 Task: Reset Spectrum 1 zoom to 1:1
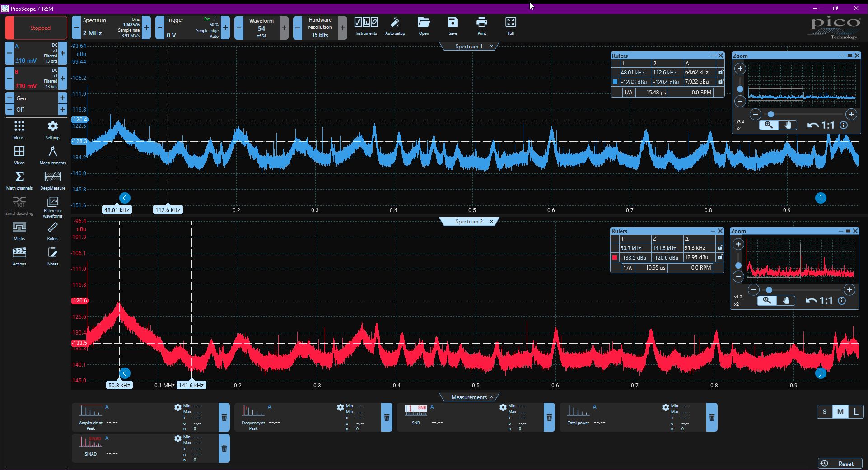[x=828, y=125]
